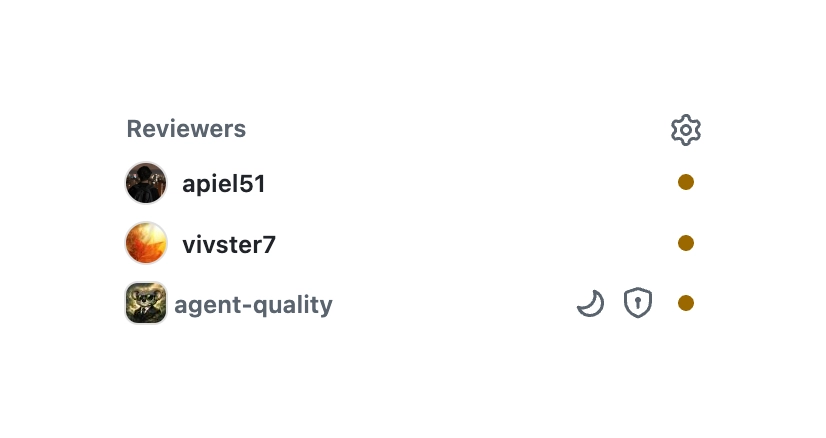Screen dimensions: 826x438
Task: Click the shield lock icon for agent-quality
Action: point(637,303)
